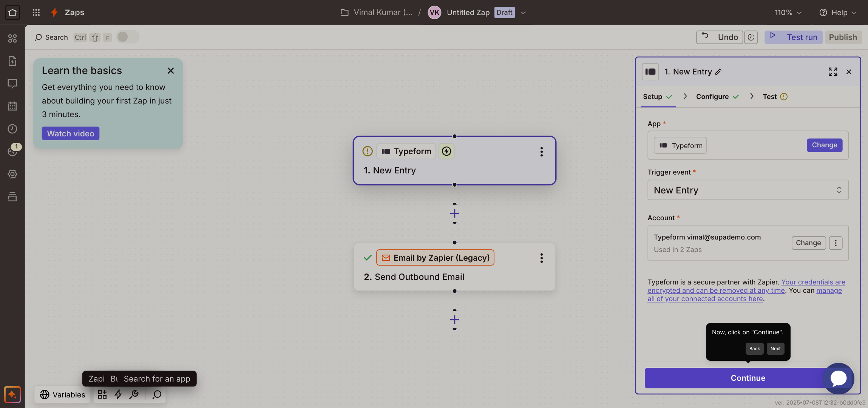
Task: Click Next in the tooltip
Action: (x=775, y=349)
